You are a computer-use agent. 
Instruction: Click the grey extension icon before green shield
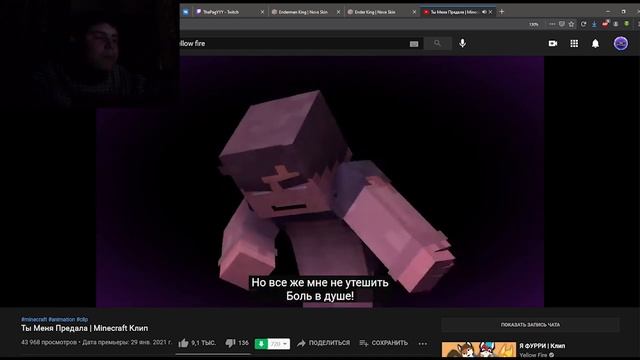click(616, 24)
